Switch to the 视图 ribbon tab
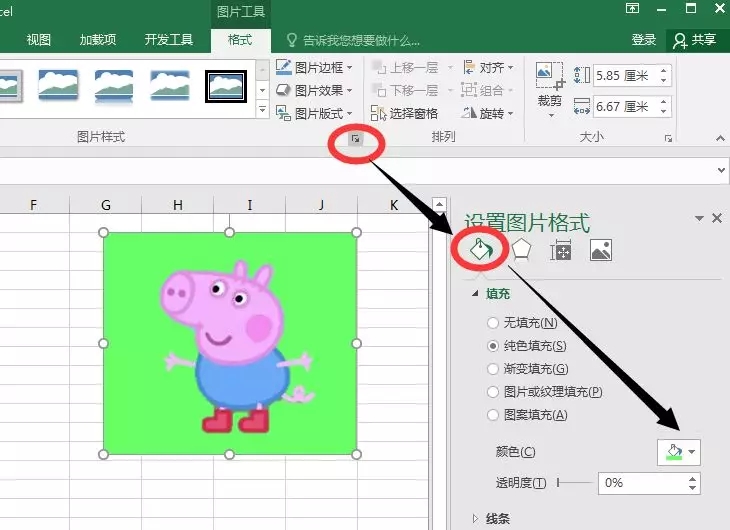Image resolution: width=730 pixels, height=530 pixels. 38,40
